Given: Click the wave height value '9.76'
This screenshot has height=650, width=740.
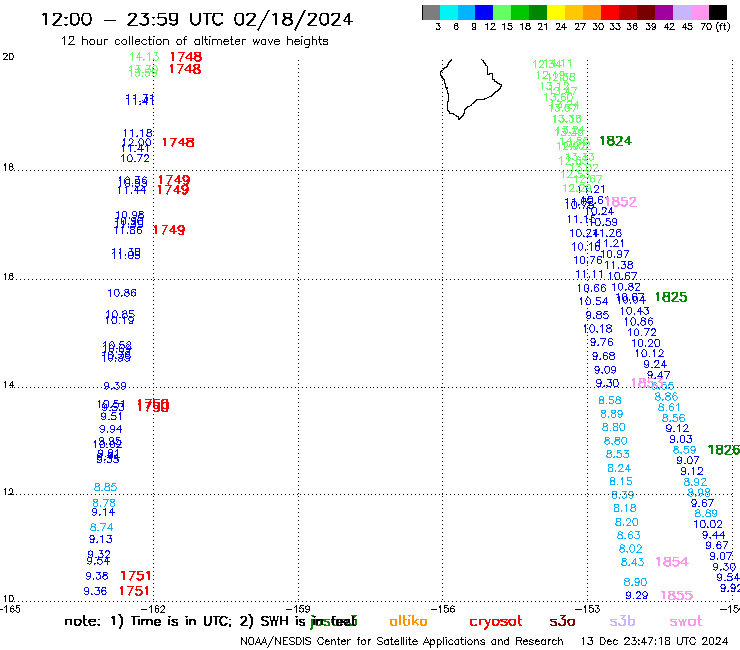Looking at the screenshot, I should point(602,342).
